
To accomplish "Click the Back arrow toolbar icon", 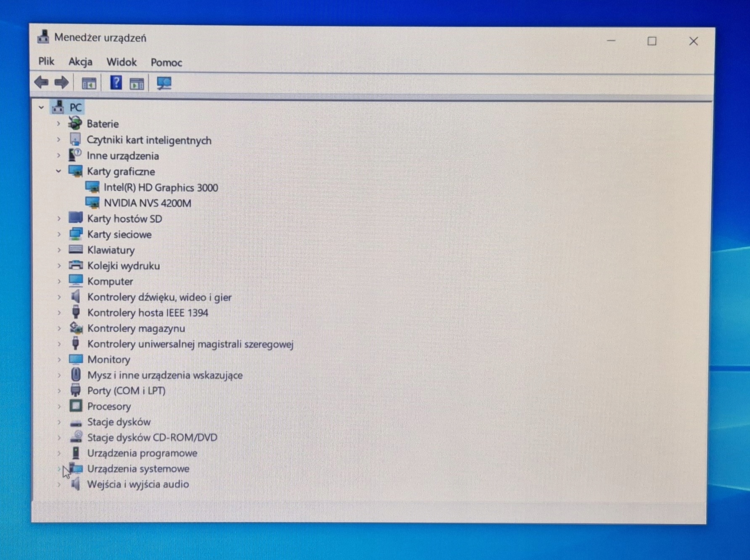I will point(41,82).
